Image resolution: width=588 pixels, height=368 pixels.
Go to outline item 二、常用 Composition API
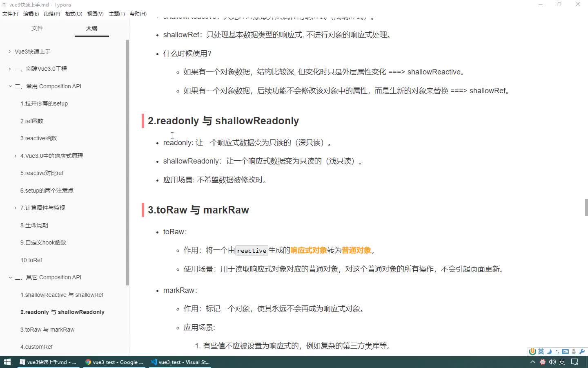(x=48, y=86)
